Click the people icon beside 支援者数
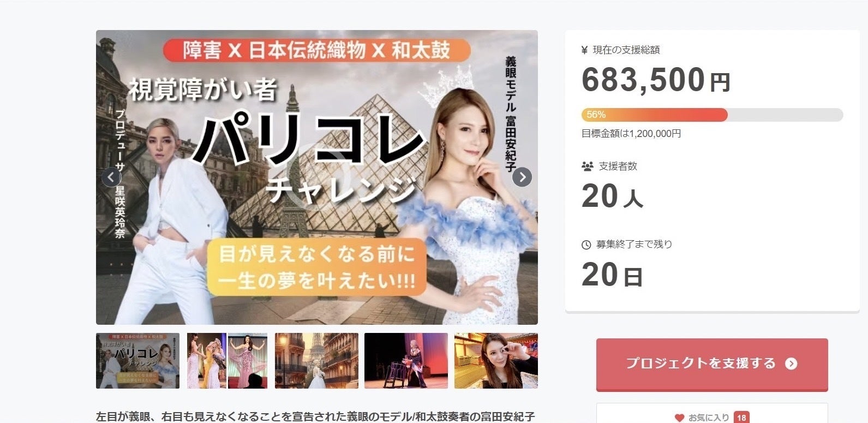868x423 pixels. pyautogui.click(x=588, y=166)
